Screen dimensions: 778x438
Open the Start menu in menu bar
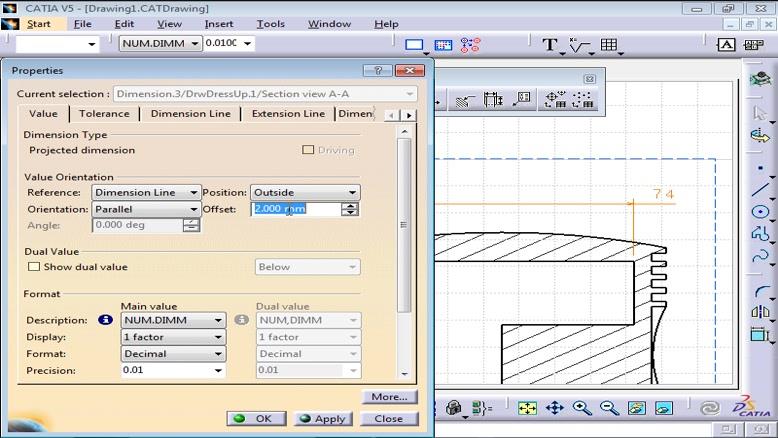(38, 24)
